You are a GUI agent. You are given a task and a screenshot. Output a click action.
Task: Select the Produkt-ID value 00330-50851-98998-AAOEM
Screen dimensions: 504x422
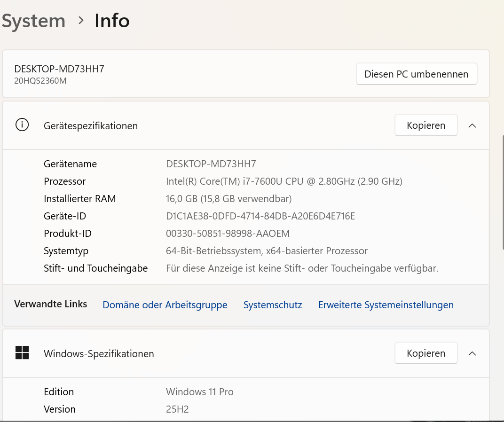click(228, 234)
